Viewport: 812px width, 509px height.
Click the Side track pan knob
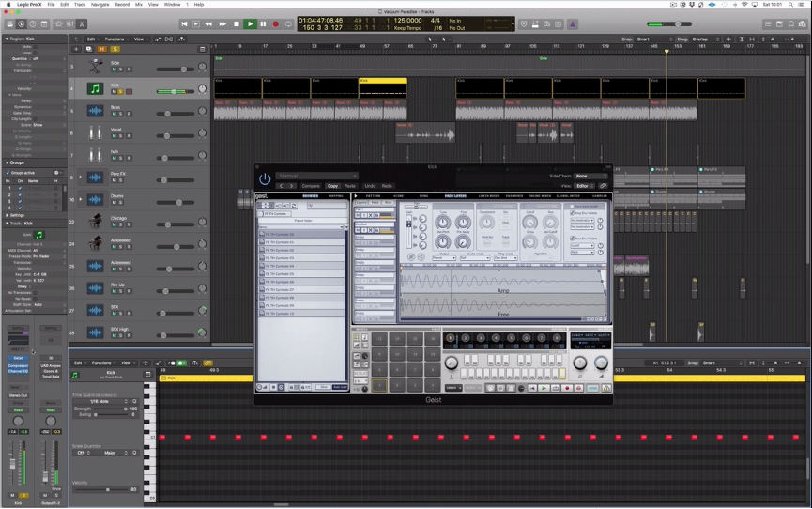coord(203,67)
